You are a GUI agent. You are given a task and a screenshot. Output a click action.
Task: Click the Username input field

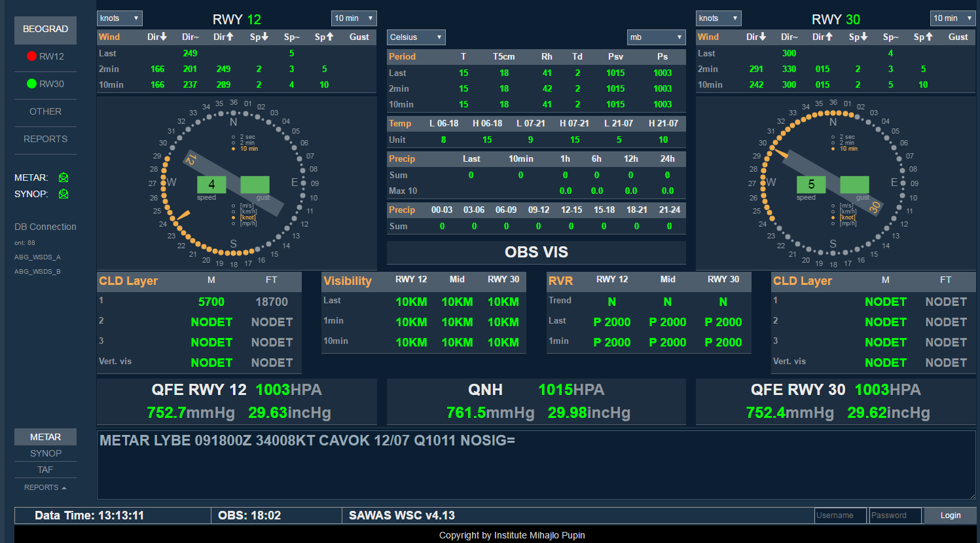point(840,515)
